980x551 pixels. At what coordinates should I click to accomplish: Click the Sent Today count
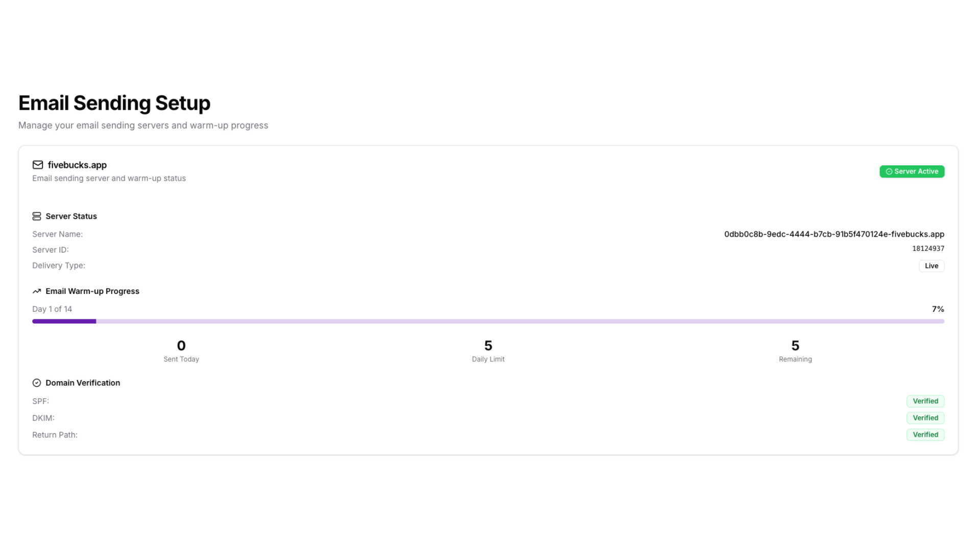point(181,346)
